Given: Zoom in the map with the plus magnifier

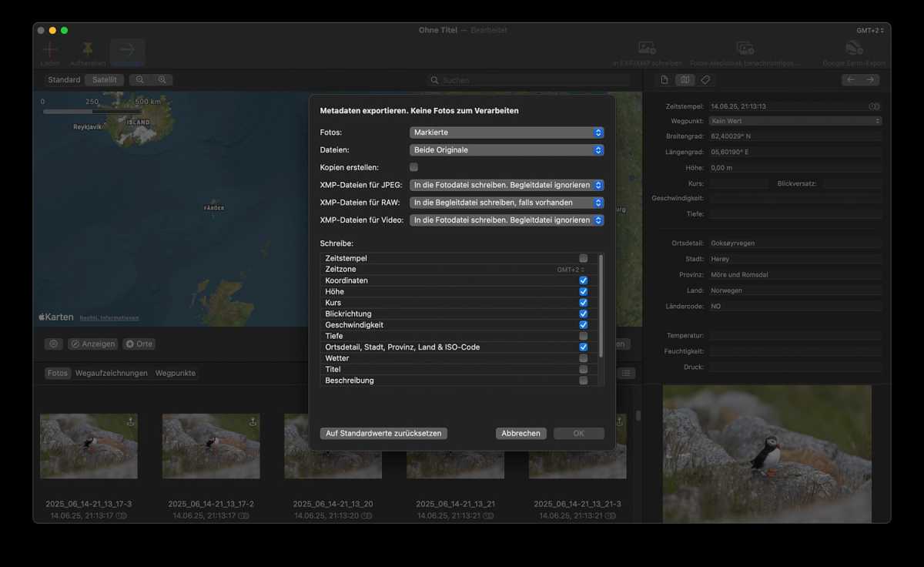Looking at the screenshot, I should (x=162, y=80).
